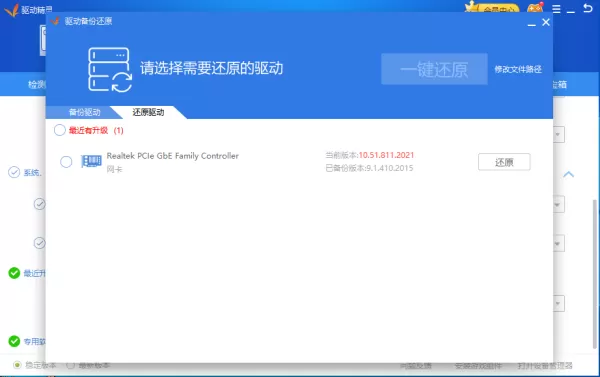Image resolution: width=600 pixels, height=377 pixels.
Task: Open the game controller icon in main window
Action: [535, 8]
